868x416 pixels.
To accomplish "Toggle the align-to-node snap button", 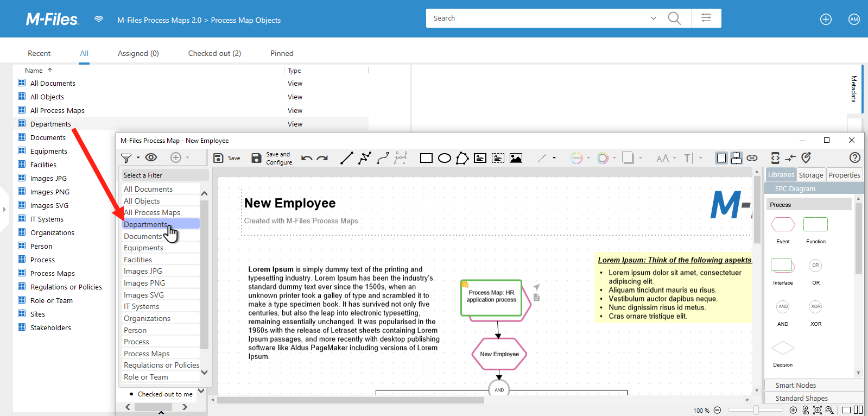I will coord(736,158).
